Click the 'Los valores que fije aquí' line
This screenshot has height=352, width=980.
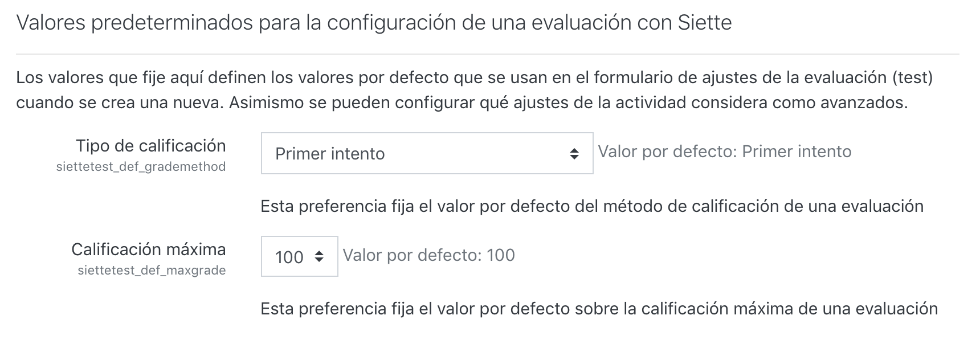tap(473, 77)
